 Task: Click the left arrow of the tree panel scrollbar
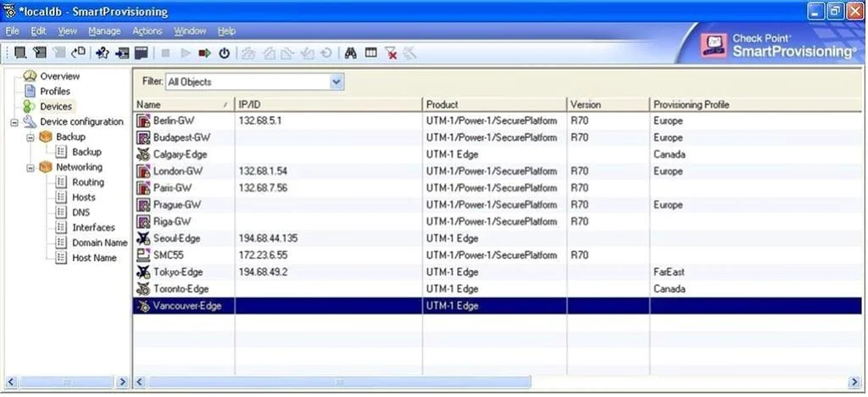click(12, 382)
